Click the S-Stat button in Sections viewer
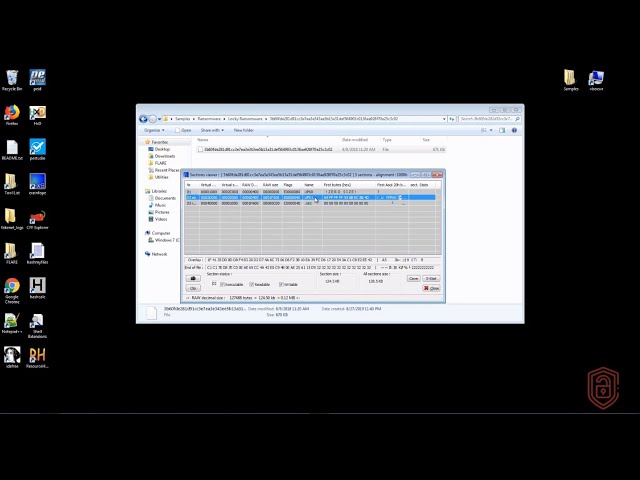 pyautogui.click(x=431, y=278)
